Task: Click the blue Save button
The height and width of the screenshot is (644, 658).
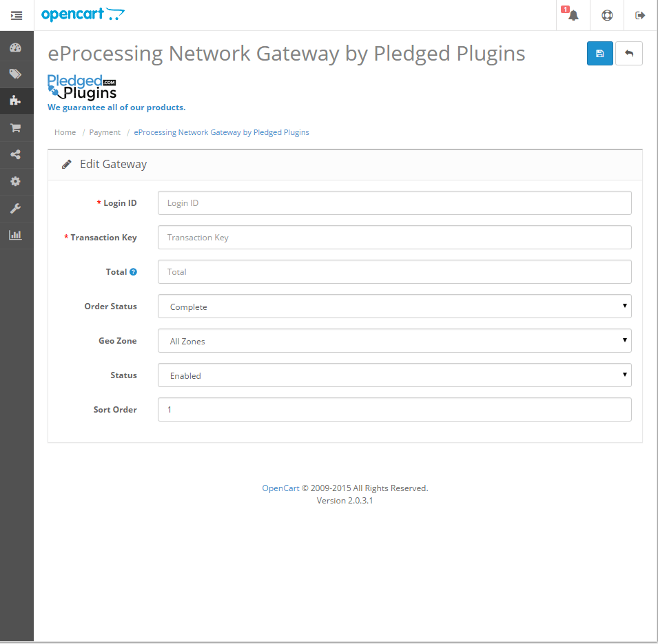Action: click(x=599, y=54)
